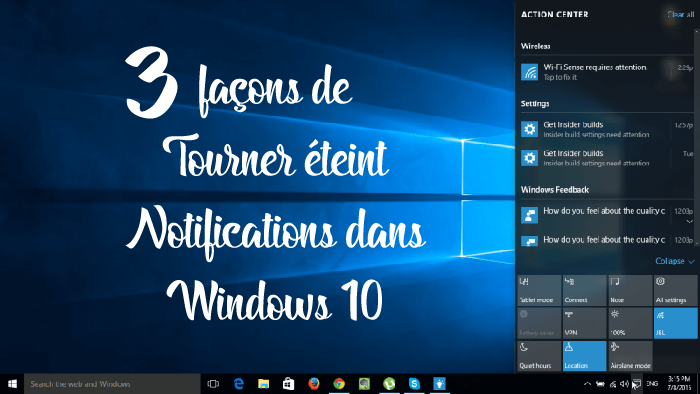700x394 pixels.
Task: Launch Firefox from the taskbar
Action: (x=314, y=384)
